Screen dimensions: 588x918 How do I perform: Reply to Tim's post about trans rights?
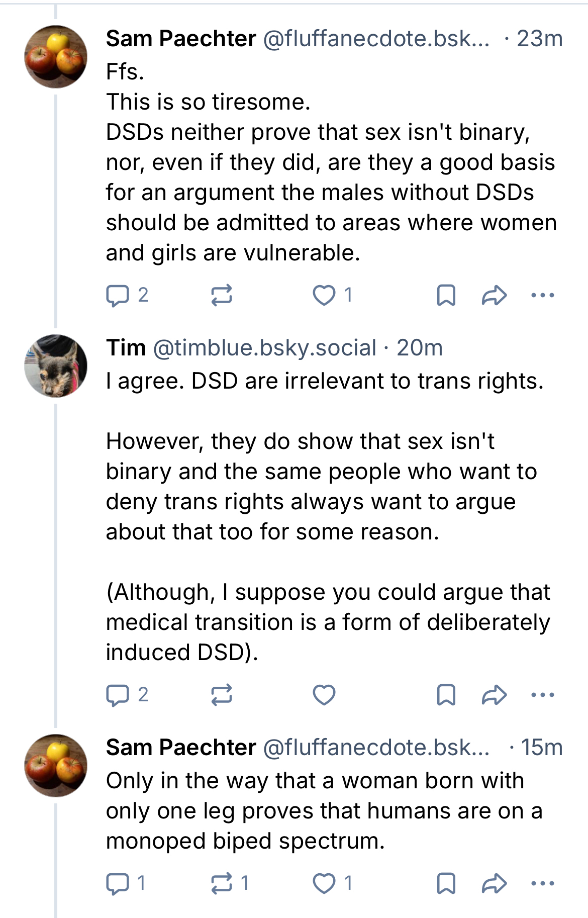[118, 695]
